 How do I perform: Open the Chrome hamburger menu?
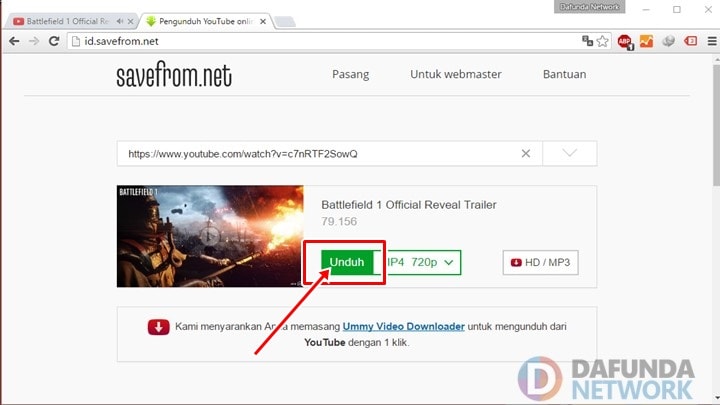pyautogui.click(x=707, y=41)
